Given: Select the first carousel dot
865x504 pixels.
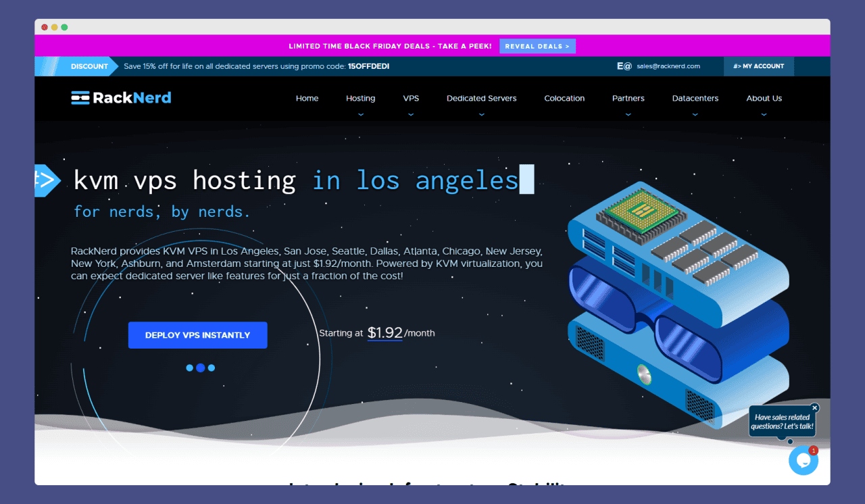Looking at the screenshot, I should (x=190, y=368).
